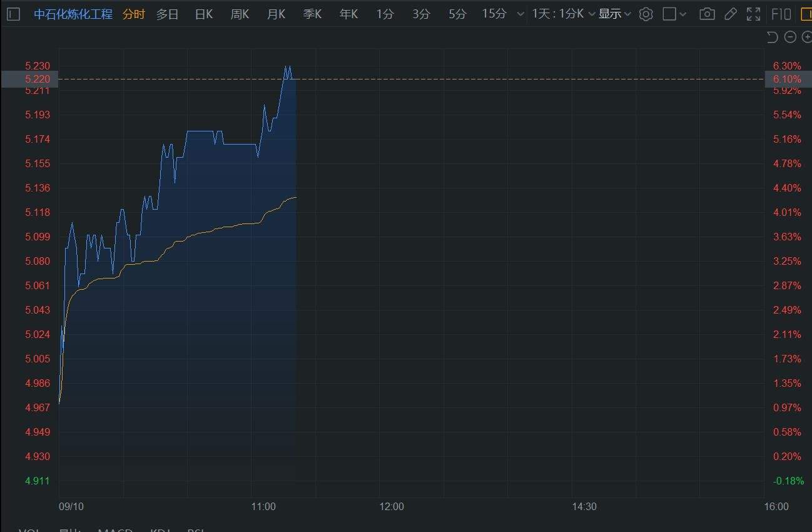The height and width of the screenshot is (532, 812).
Task: Switch to 周K weekly candlestick tab
Action: [240, 14]
